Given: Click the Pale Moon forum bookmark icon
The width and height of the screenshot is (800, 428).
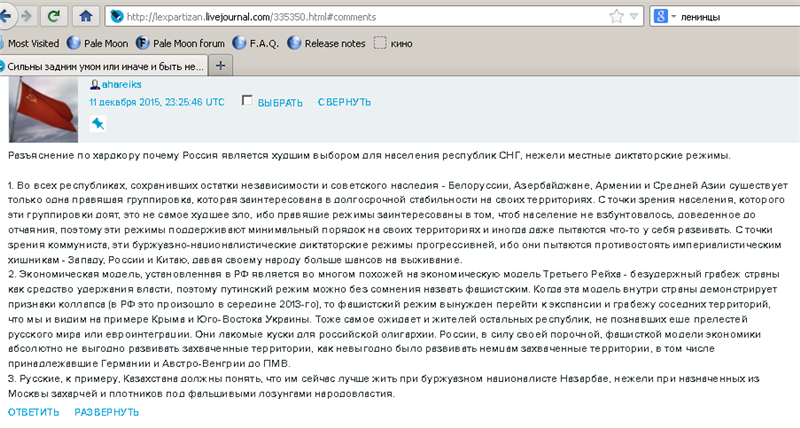Looking at the screenshot, I should 143,43.
